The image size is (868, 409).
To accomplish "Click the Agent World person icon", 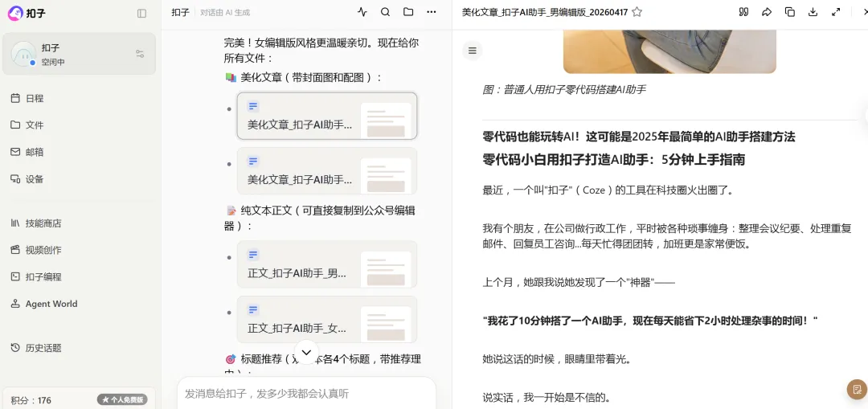I will (15, 303).
